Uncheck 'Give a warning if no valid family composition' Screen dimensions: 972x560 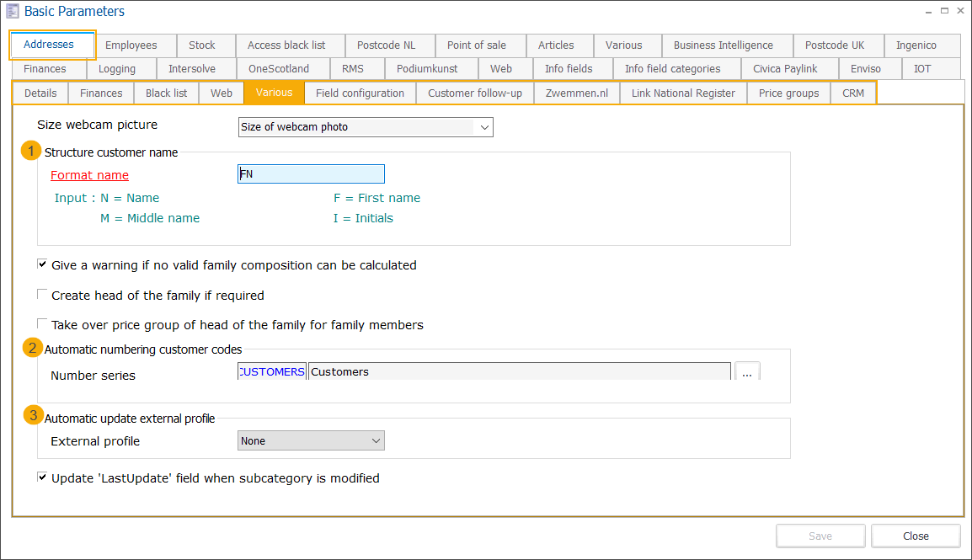42,264
